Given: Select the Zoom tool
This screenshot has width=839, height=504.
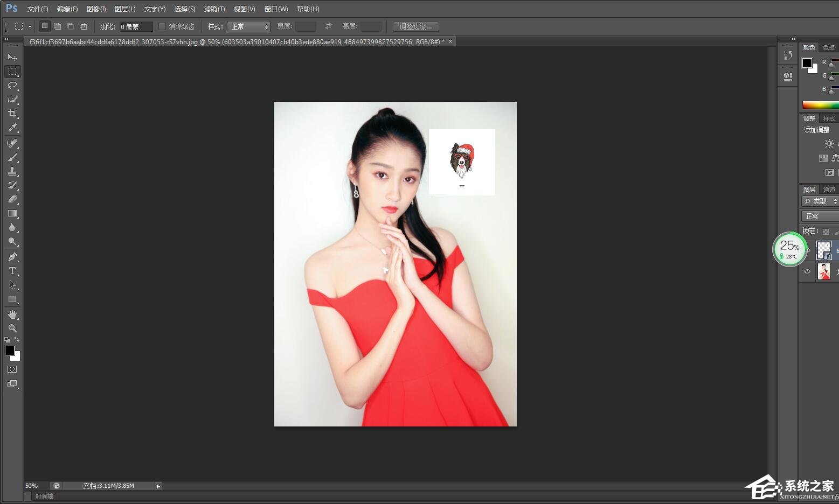Looking at the screenshot, I should 12,327.
